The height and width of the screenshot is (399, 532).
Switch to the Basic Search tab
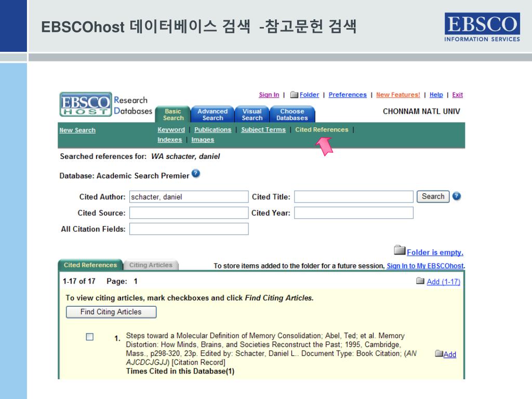pos(173,114)
